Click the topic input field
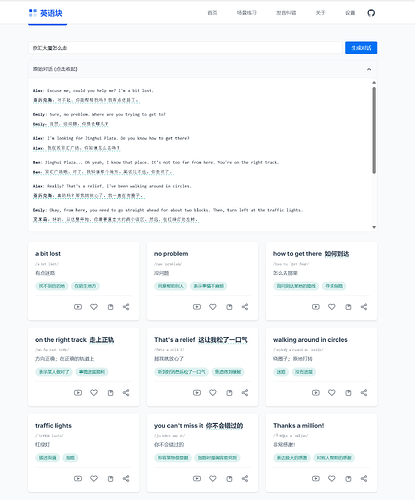415x500 pixels. (x=185, y=48)
